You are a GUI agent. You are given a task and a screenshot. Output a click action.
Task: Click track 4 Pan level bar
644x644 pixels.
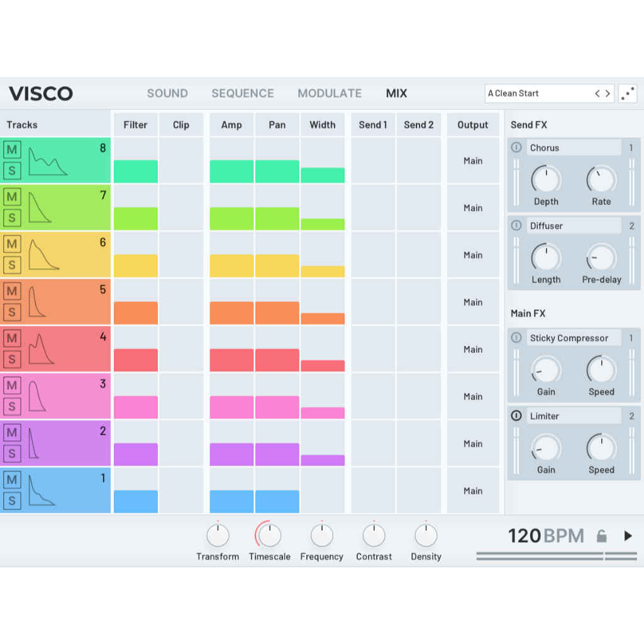277,360
